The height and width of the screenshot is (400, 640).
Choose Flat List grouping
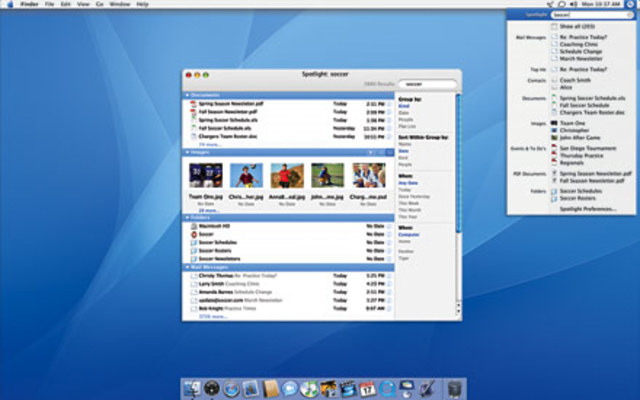407,127
